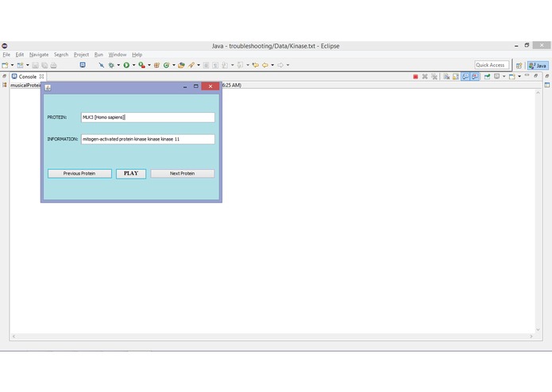The image size is (552, 392).
Task: Click the Next Protein button
Action: tap(183, 174)
